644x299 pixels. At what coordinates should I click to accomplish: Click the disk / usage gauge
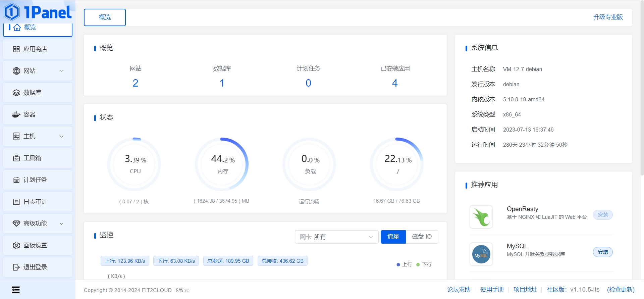tap(397, 164)
